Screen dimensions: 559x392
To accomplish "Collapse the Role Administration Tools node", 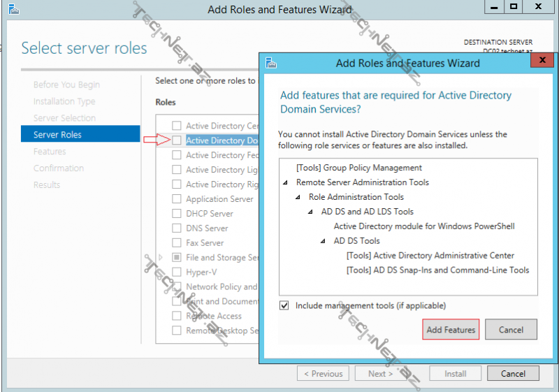I will 298,197.
